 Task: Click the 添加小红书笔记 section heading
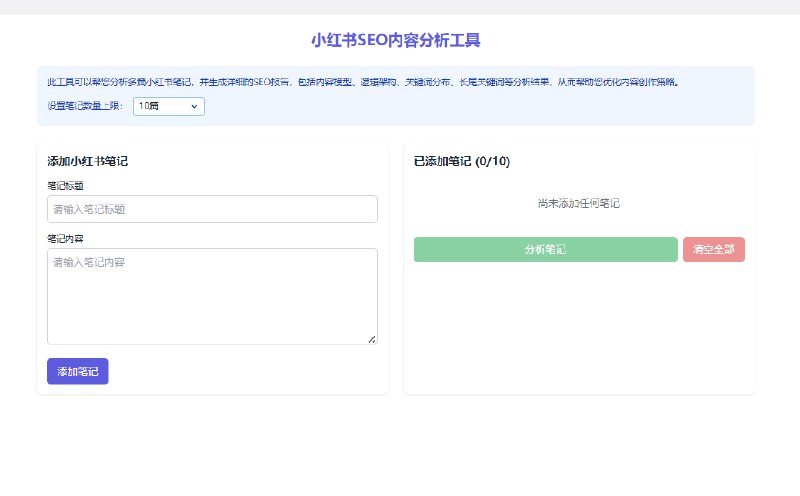tap(88, 161)
